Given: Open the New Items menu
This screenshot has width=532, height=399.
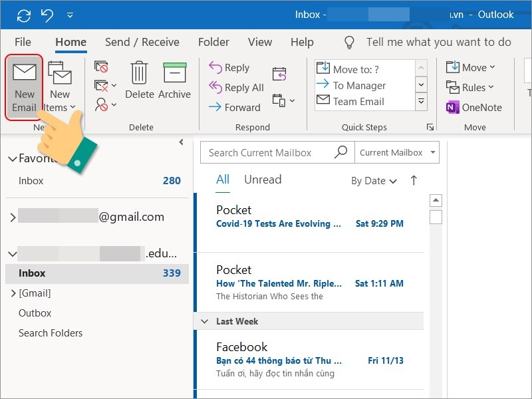Looking at the screenshot, I should click(60, 88).
